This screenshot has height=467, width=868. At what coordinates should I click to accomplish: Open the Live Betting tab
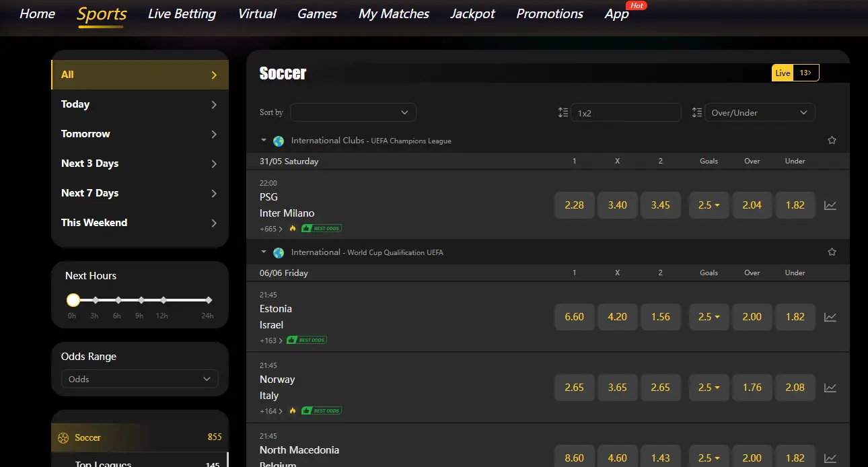coord(182,14)
